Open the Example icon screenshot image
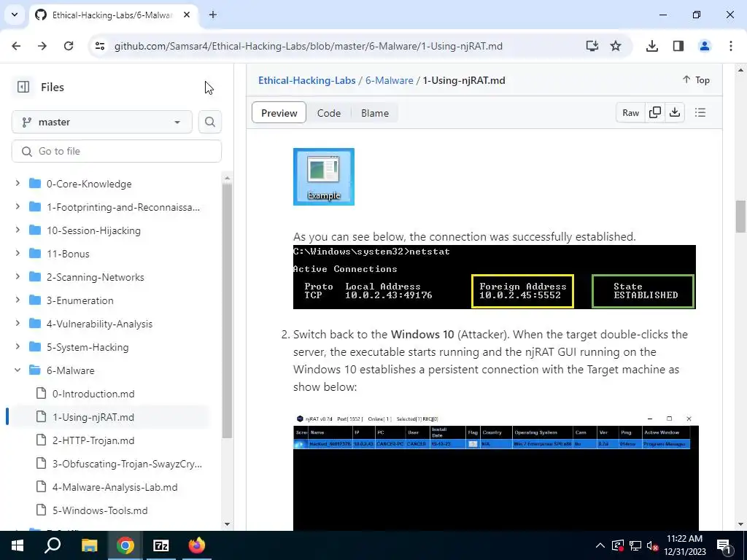 click(323, 176)
